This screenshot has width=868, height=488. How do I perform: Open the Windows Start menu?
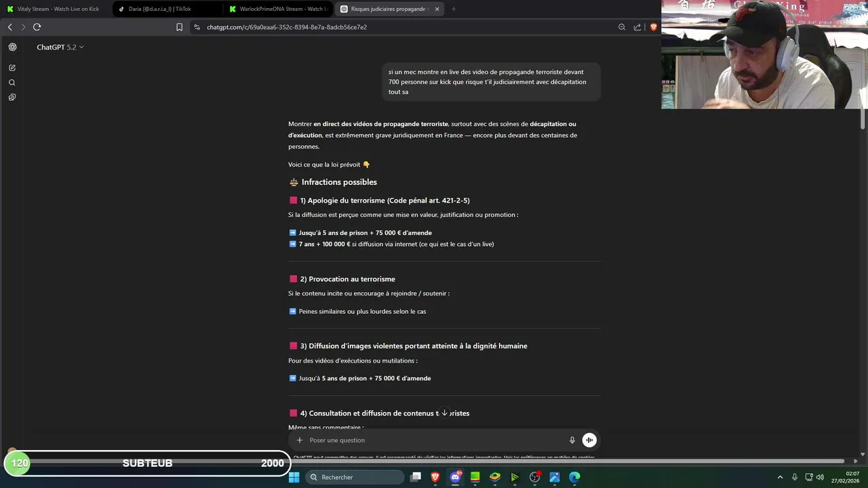pos(294,477)
